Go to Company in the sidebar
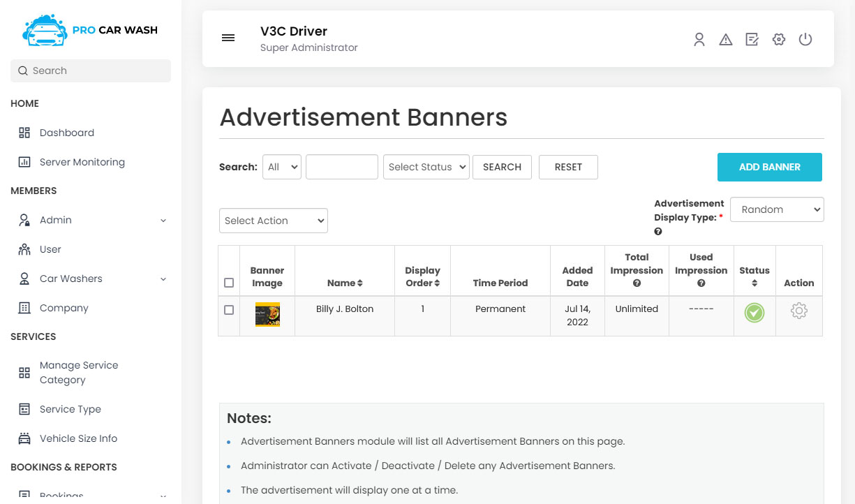The height and width of the screenshot is (504, 855). 64,308
